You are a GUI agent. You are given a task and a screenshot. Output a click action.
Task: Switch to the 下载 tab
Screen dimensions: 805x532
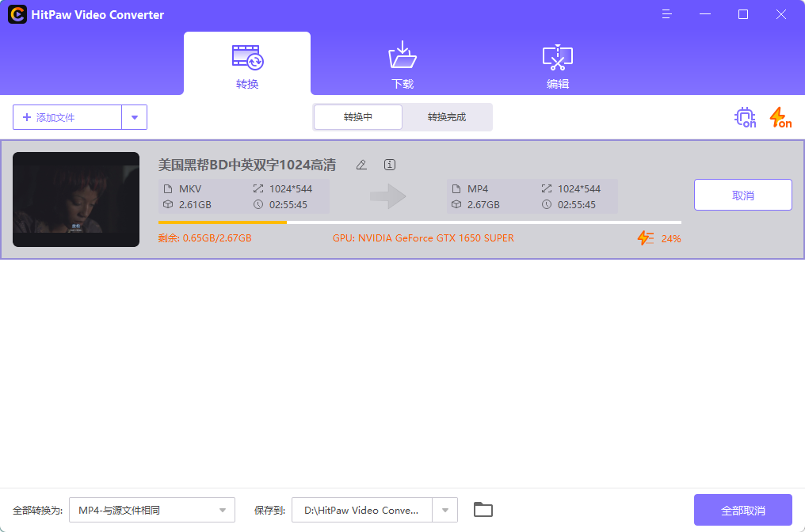point(402,66)
